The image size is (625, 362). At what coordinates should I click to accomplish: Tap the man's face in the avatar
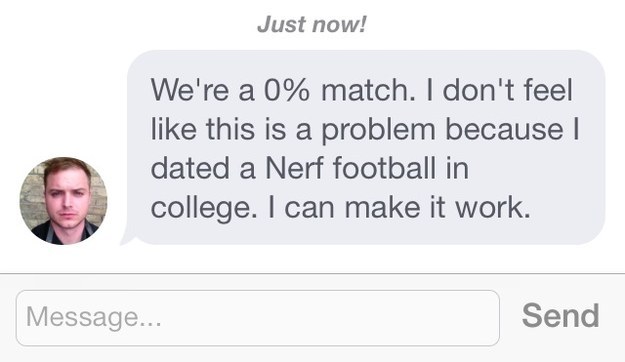point(67,193)
